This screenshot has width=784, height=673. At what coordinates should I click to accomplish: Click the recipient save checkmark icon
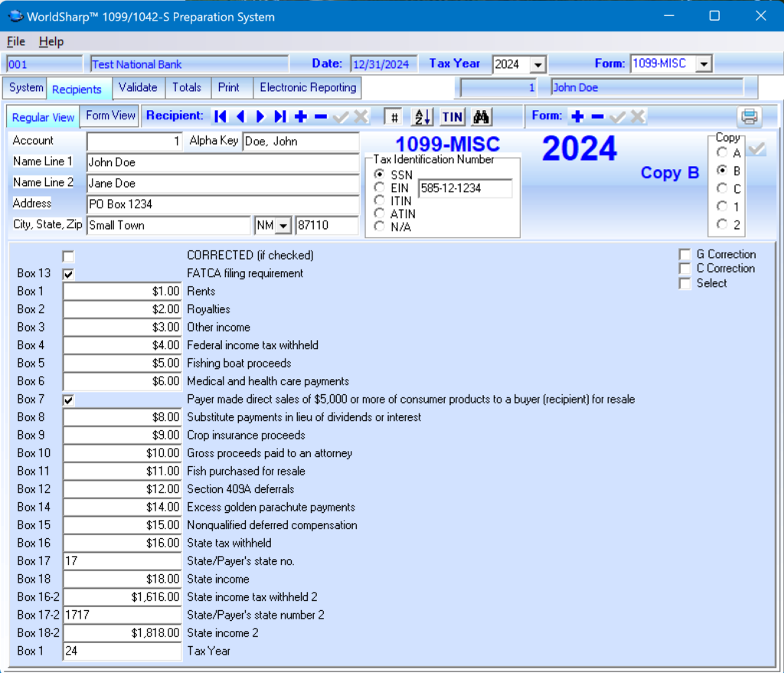(341, 116)
